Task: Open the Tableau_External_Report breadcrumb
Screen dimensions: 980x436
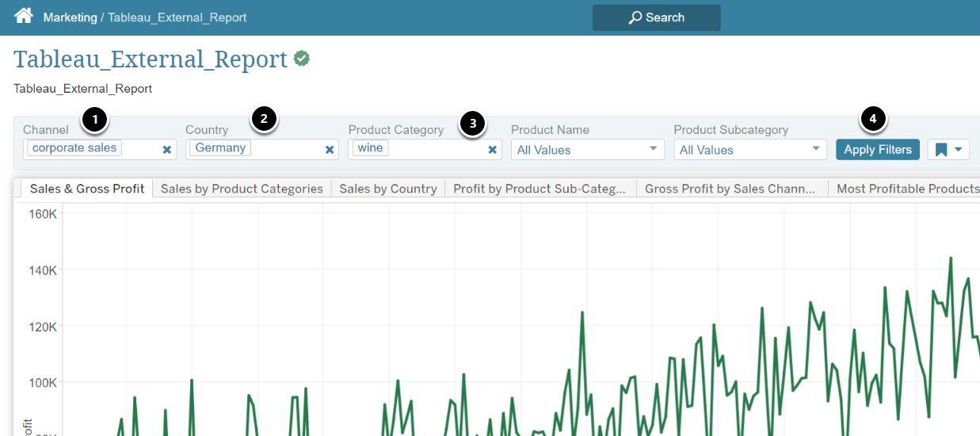Action: pyautogui.click(x=177, y=17)
